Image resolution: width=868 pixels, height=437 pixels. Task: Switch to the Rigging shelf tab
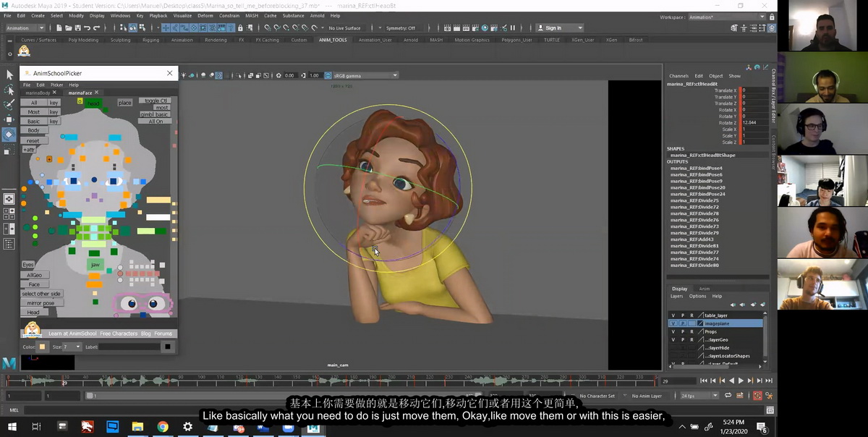point(151,40)
